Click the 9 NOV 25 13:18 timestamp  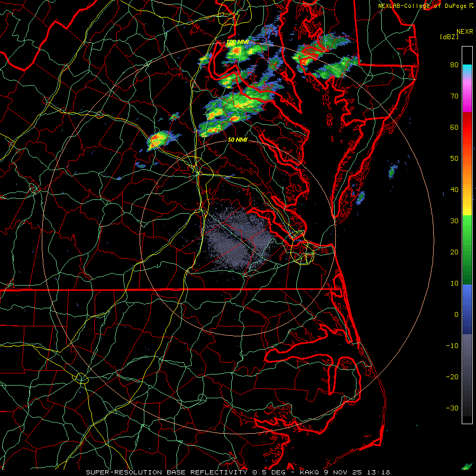coord(358,472)
